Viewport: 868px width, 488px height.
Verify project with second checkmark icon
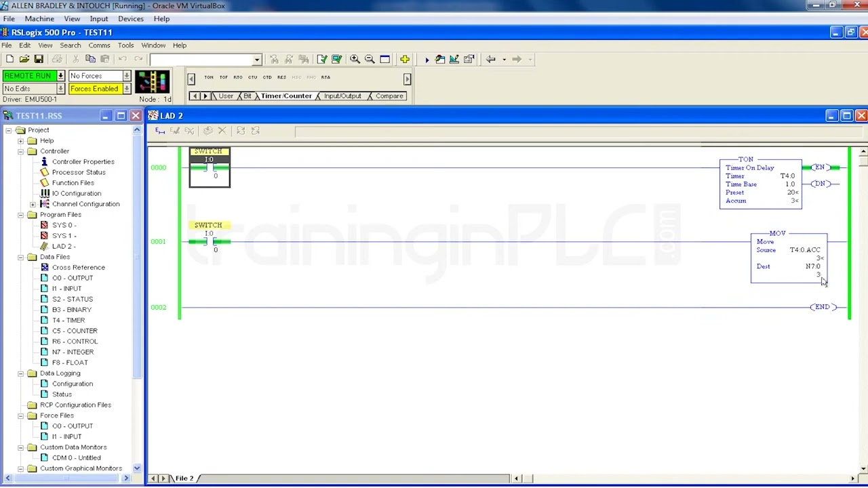336,59
